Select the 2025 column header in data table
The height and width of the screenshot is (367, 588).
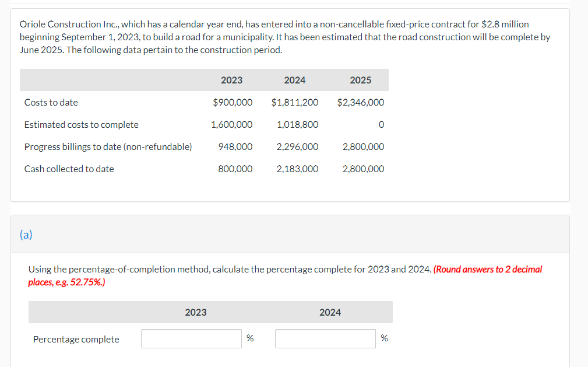pos(361,80)
